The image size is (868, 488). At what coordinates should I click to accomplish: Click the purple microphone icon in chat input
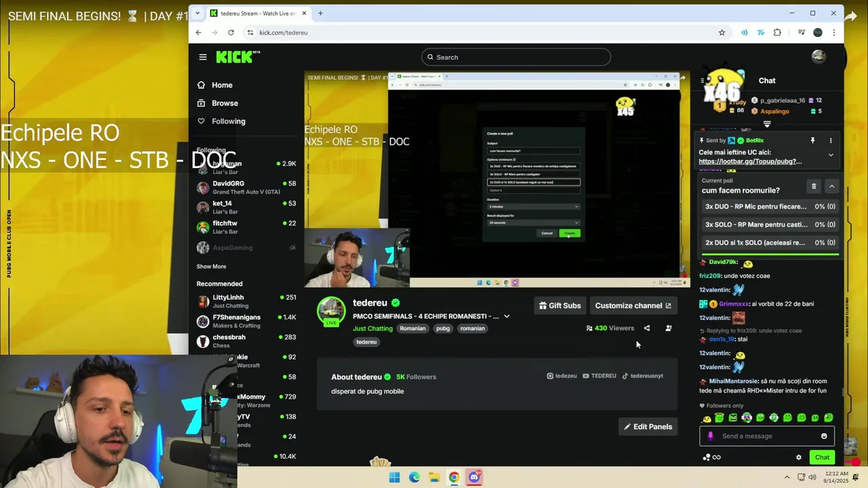[711, 436]
